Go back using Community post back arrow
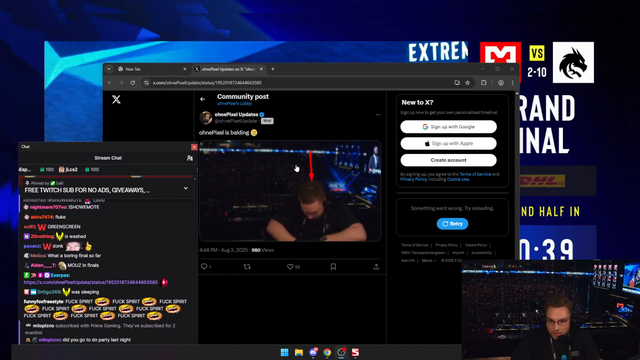The image size is (640, 360). pos(202,99)
